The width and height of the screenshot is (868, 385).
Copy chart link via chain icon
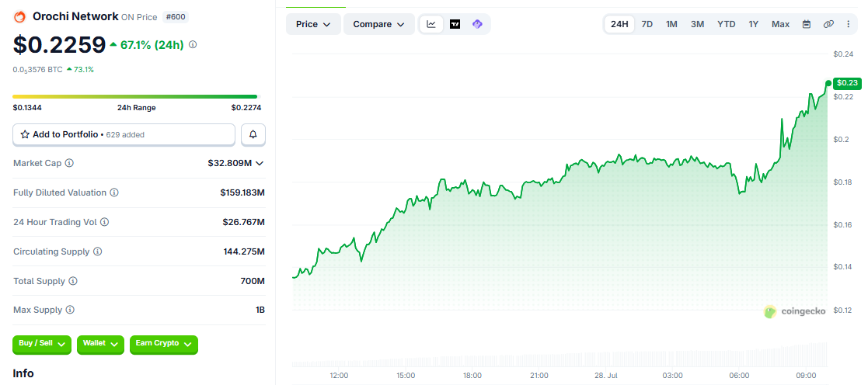[x=828, y=24]
